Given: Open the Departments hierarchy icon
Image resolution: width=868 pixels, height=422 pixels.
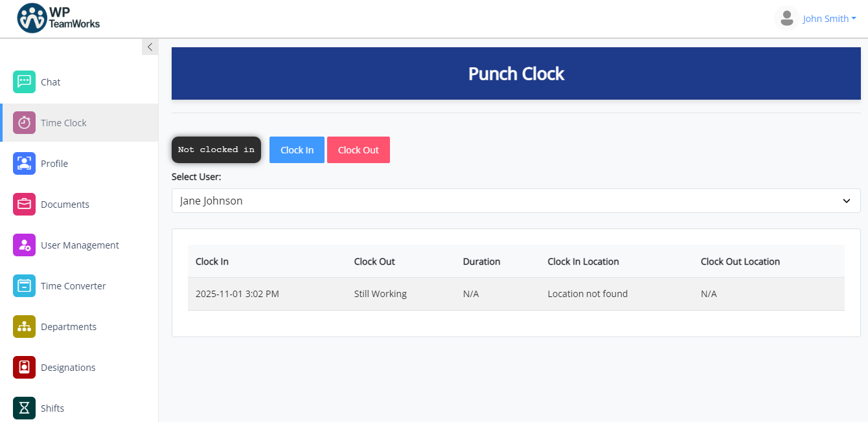Looking at the screenshot, I should (x=24, y=326).
